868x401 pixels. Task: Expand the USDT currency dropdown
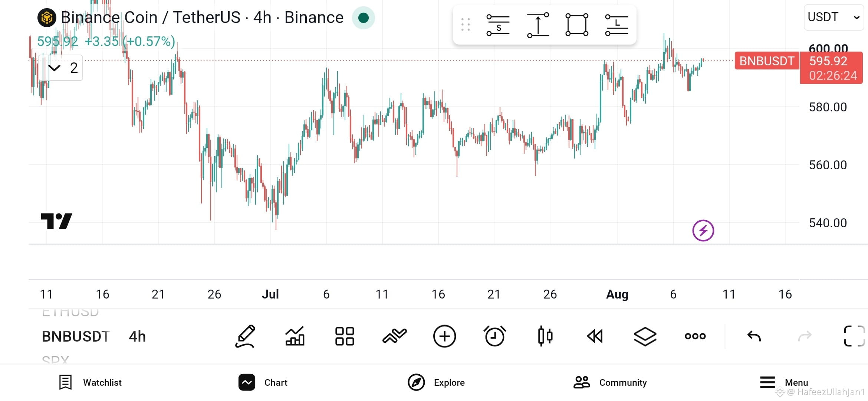click(834, 17)
